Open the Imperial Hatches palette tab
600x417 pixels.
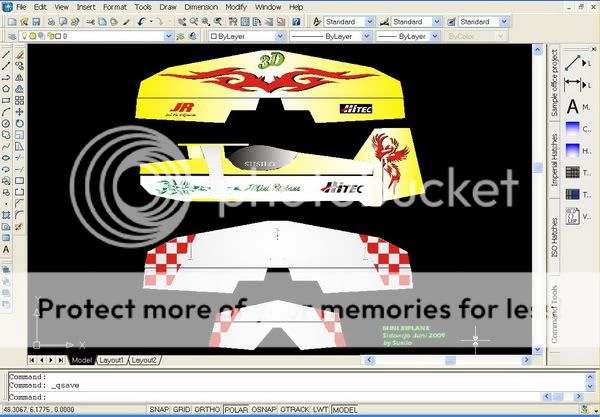click(x=554, y=160)
